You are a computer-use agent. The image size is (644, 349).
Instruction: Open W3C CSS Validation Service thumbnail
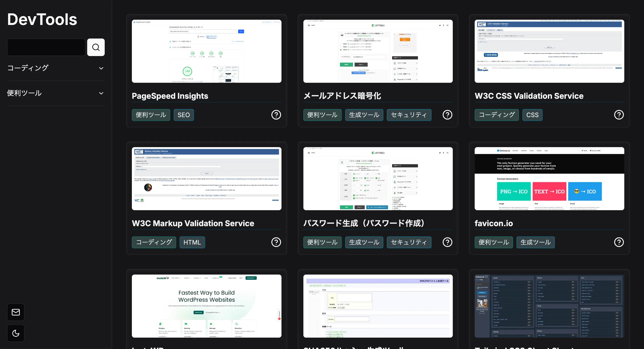coord(549,51)
